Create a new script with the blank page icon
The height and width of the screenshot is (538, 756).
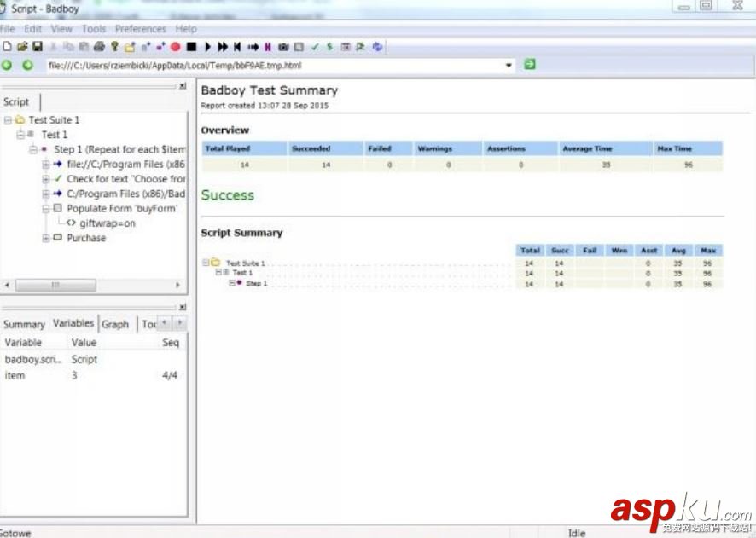(7, 47)
